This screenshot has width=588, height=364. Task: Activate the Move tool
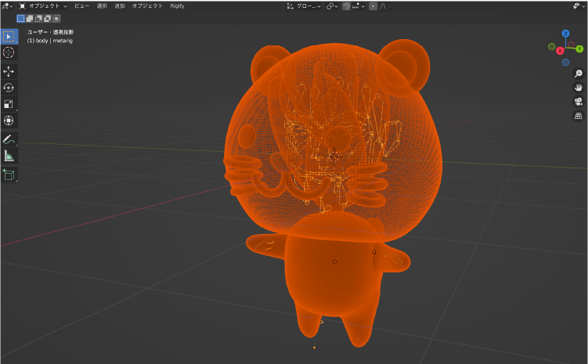coord(9,71)
